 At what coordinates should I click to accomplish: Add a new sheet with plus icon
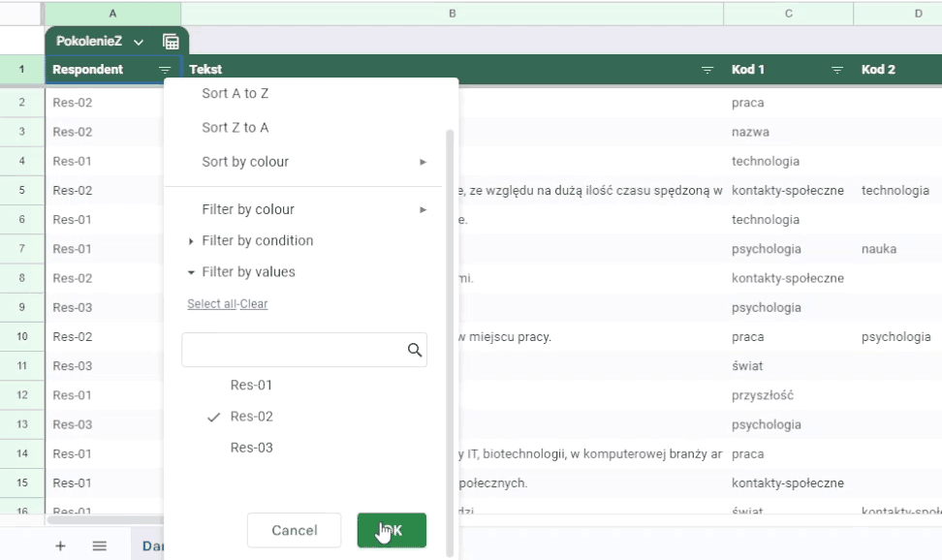[60, 545]
